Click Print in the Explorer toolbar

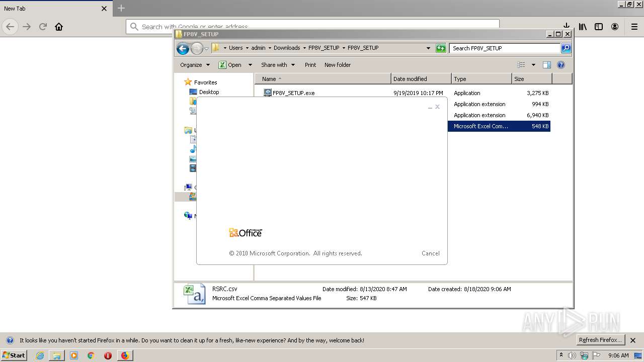click(x=310, y=65)
